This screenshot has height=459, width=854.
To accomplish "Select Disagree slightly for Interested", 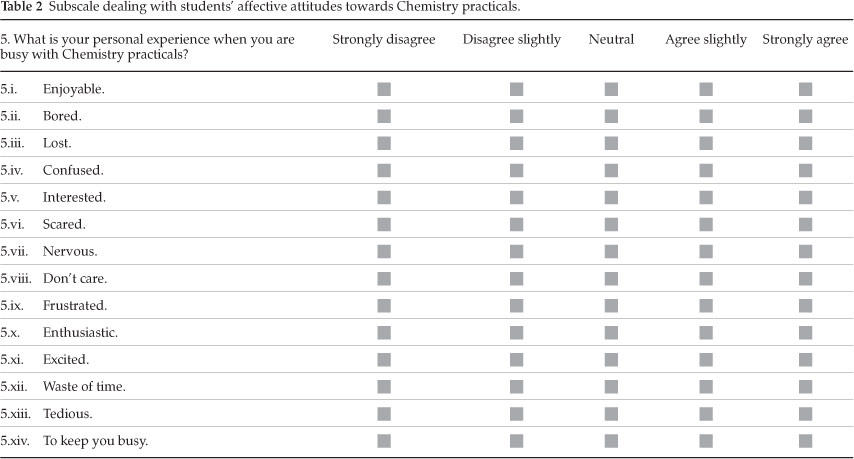I will click(x=517, y=197).
